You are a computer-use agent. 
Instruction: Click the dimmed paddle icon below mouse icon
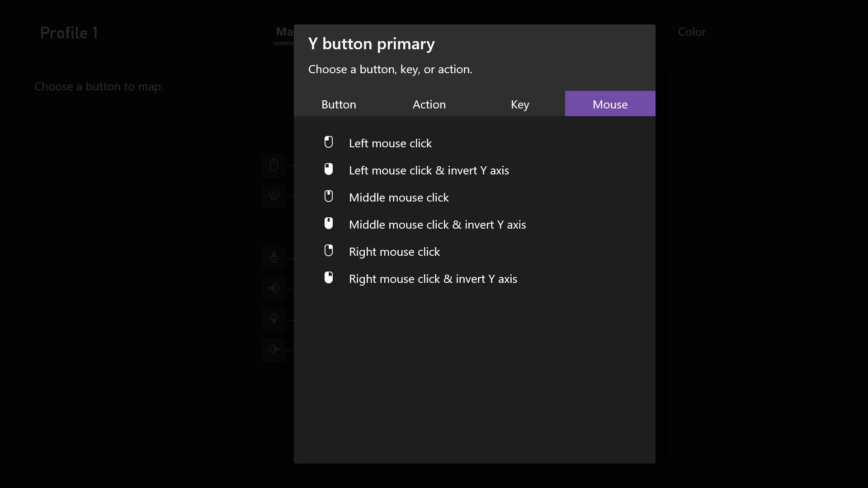point(274,196)
